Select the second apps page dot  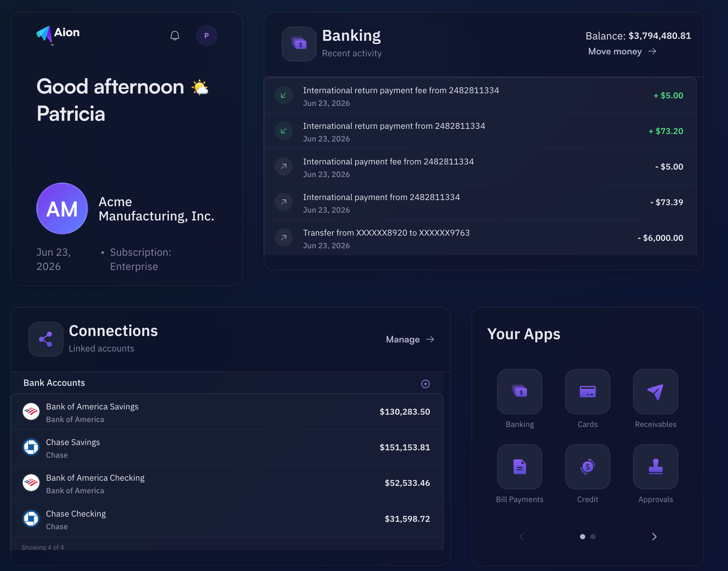[x=593, y=537]
